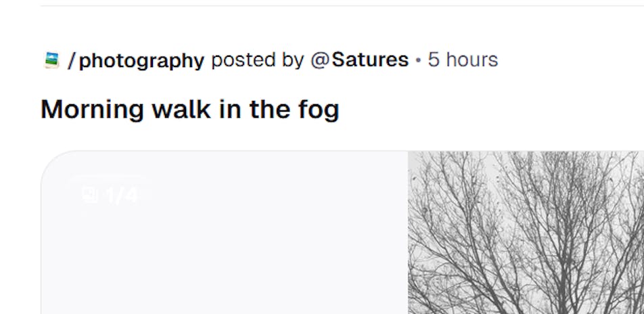Click the slash before the photography name

coord(72,60)
